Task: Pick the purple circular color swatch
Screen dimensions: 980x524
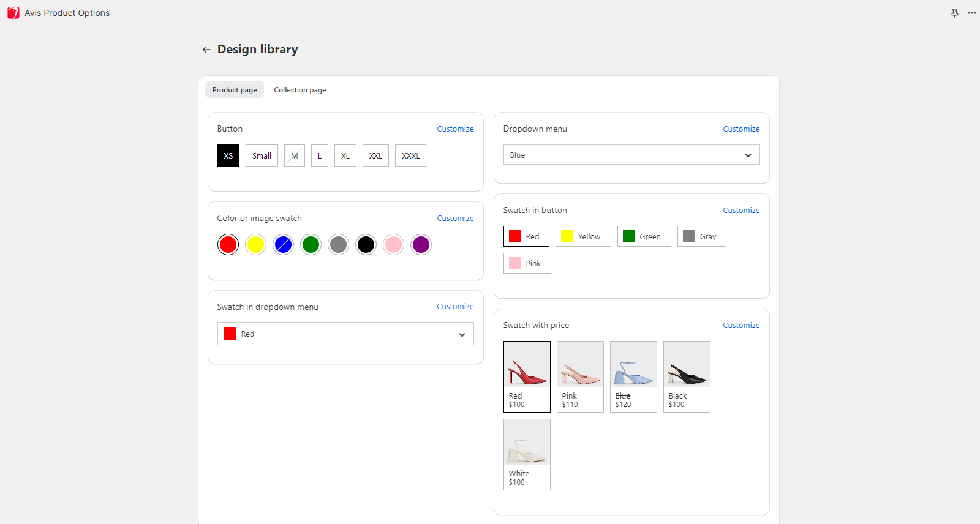Action: click(421, 245)
